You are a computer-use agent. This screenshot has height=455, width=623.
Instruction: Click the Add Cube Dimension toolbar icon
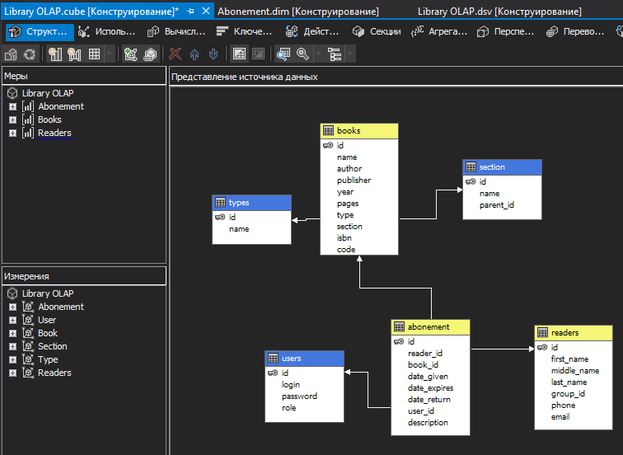[x=131, y=53]
